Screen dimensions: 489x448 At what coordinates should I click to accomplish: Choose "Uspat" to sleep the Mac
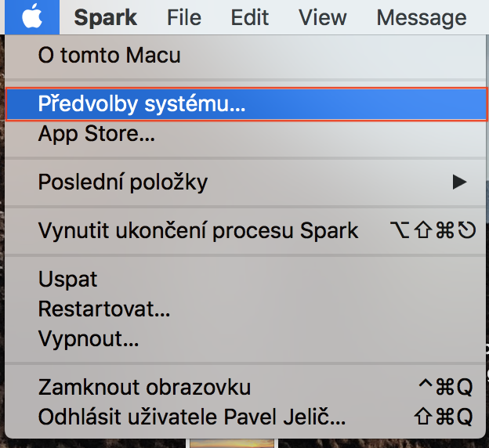coord(67,280)
